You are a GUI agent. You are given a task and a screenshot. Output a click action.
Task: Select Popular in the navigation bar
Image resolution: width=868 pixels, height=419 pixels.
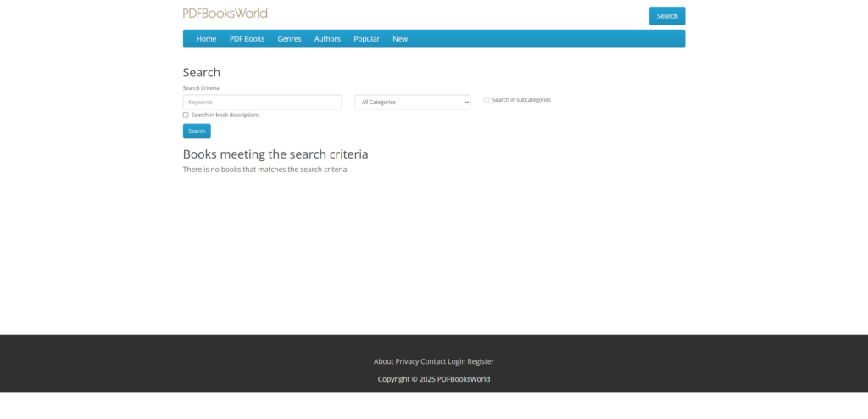point(366,39)
